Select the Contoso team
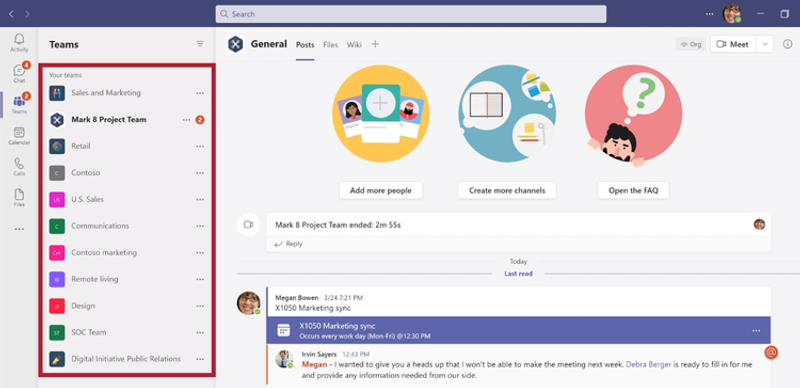 [x=127, y=173]
